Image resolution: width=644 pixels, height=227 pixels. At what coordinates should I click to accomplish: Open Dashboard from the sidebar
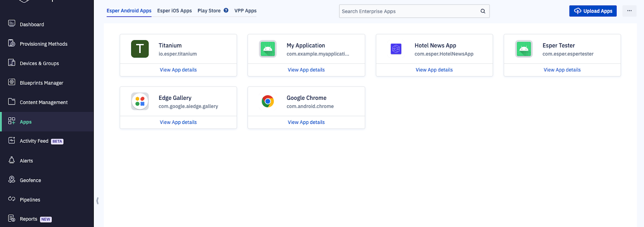[x=32, y=25]
